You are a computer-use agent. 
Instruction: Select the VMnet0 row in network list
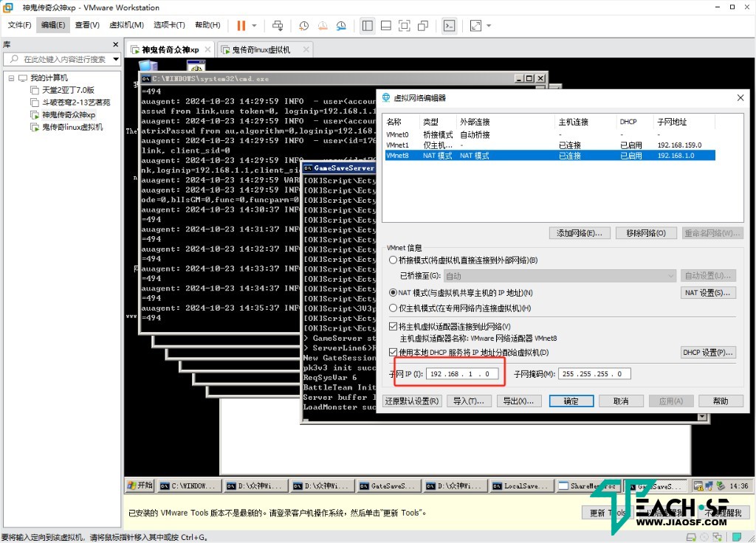[550, 134]
